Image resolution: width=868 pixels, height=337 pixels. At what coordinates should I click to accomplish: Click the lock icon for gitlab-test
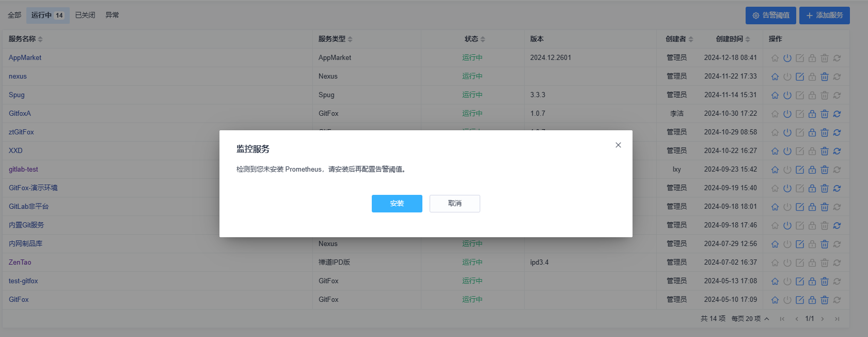pos(812,170)
